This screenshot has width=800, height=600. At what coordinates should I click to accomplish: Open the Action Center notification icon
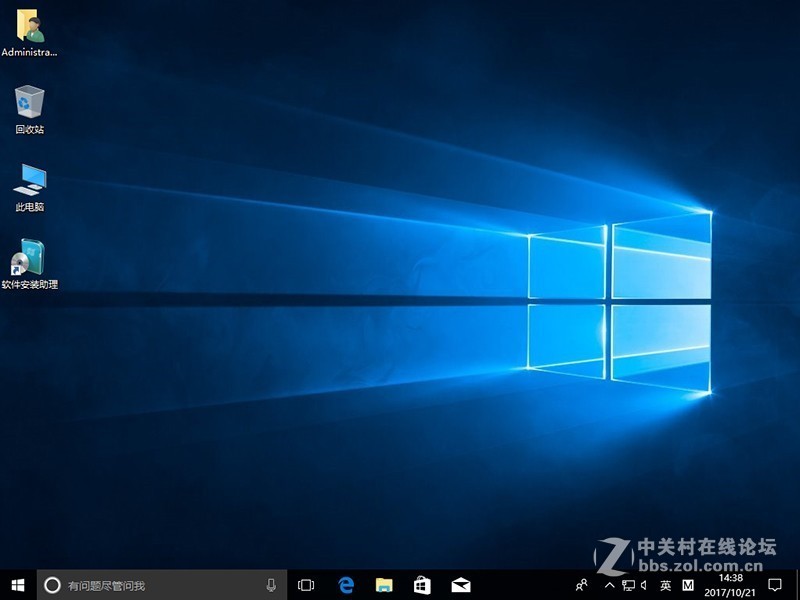(775, 585)
